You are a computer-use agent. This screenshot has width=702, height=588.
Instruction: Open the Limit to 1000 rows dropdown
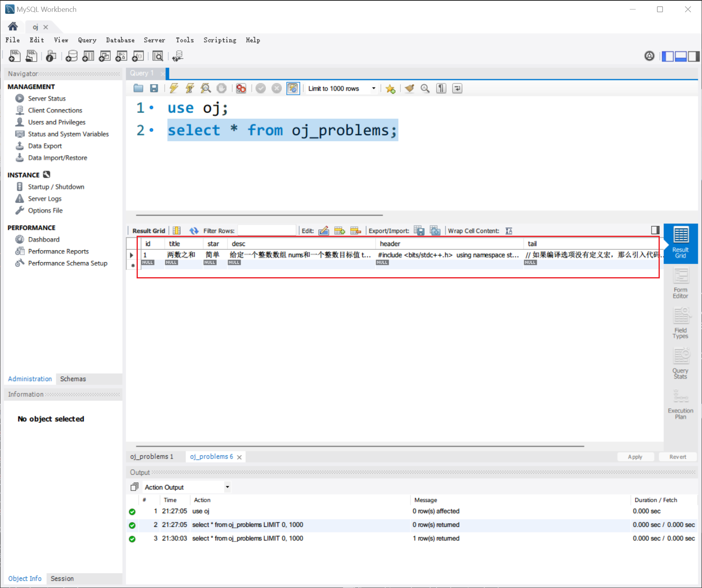click(374, 88)
